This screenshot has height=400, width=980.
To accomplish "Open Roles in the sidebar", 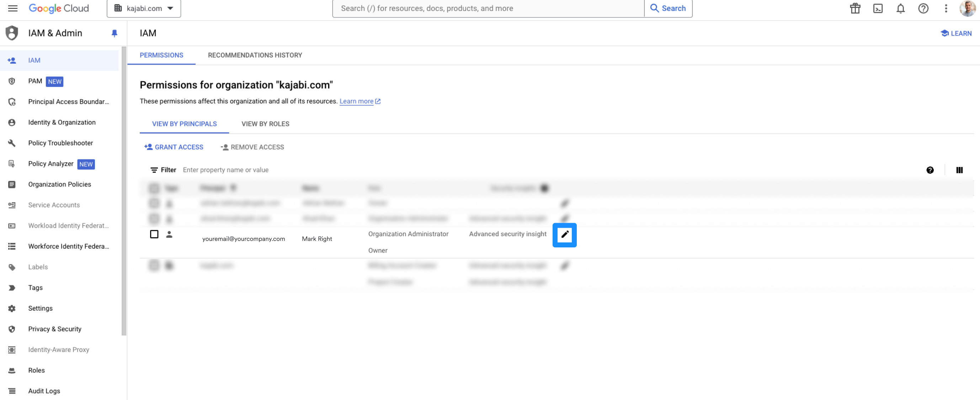I will pos(59,370).
